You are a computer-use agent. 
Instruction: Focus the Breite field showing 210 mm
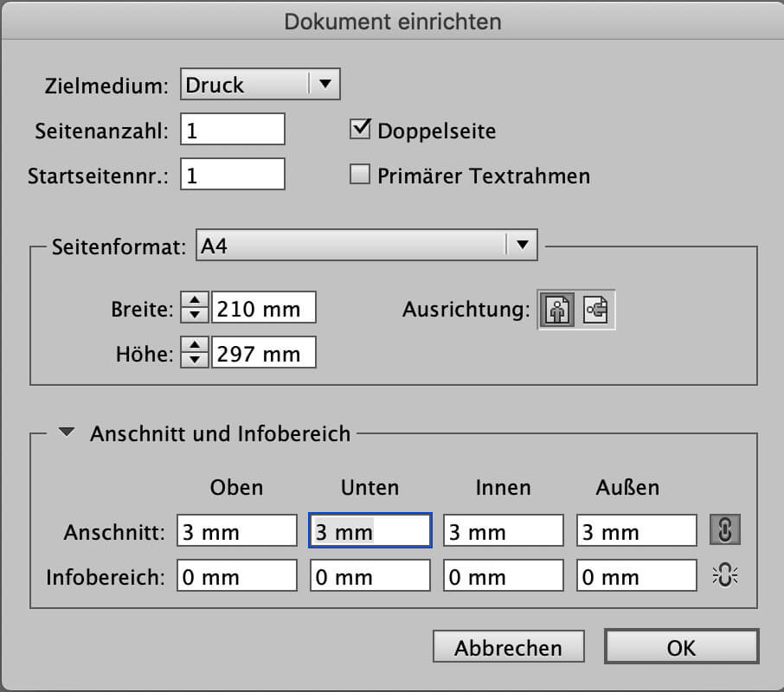(x=264, y=308)
